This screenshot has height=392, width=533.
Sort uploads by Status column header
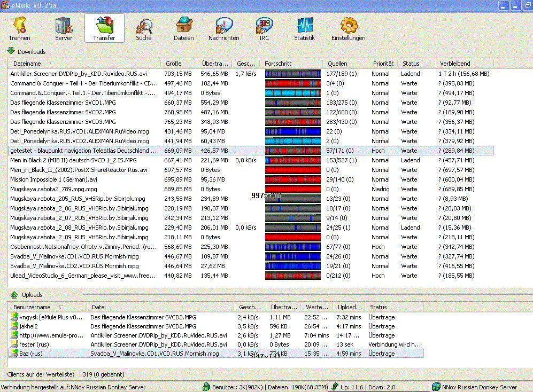tap(395, 307)
